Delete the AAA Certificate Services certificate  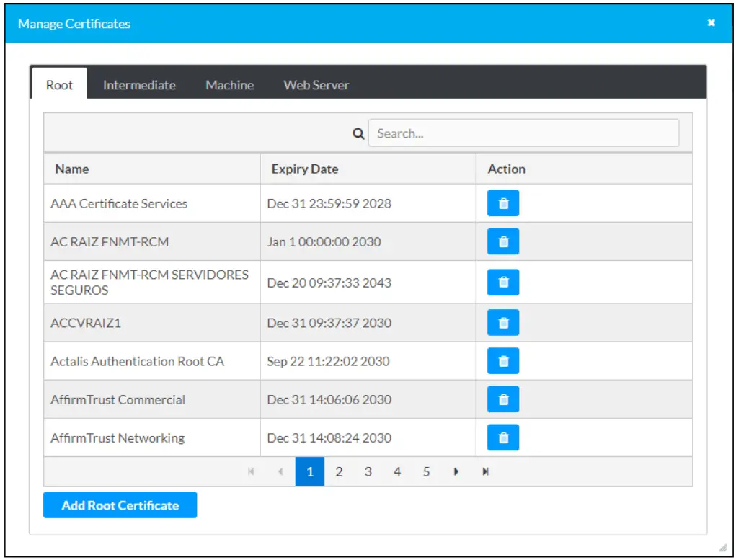[x=503, y=203]
